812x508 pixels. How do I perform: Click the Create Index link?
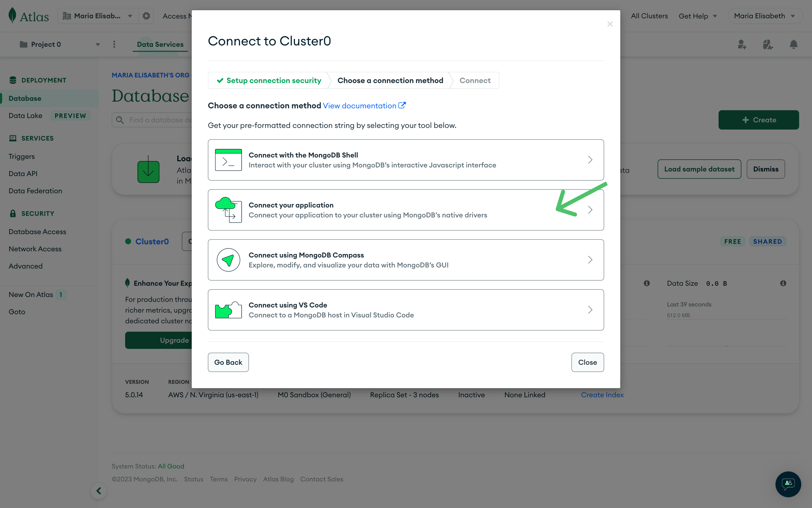click(602, 395)
